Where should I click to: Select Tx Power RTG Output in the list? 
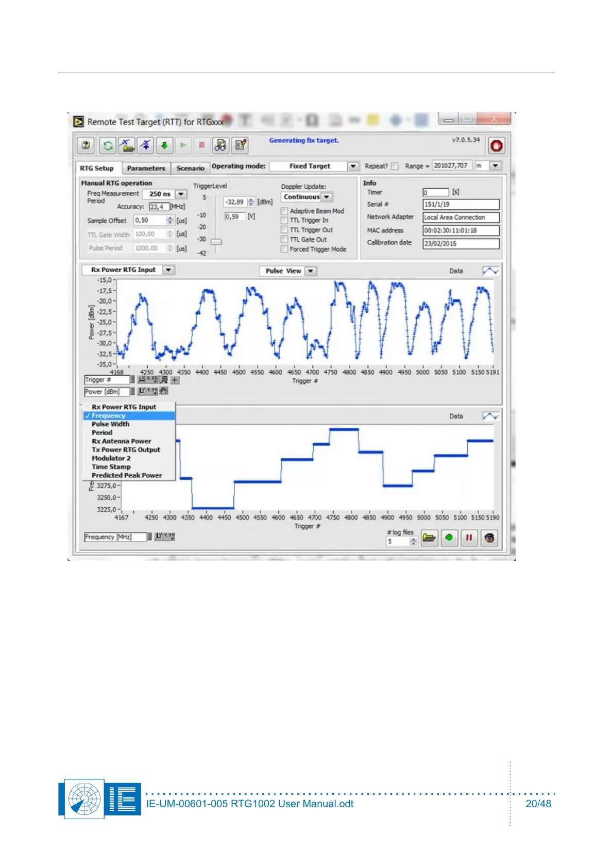click(x=129, y=449)
